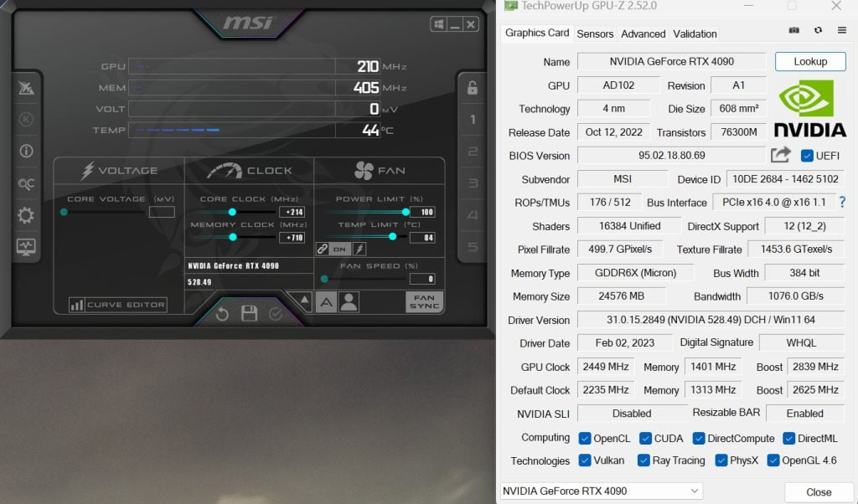Viewport: 858px width, 504px height.
Task: Click the Lookup button in GPU-Z
Action: click(810, 61)
